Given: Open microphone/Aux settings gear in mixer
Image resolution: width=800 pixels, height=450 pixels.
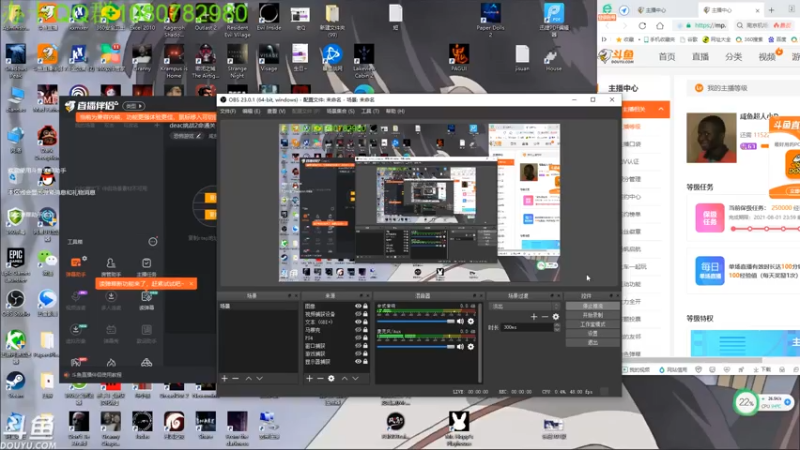Looking at the screenshot, I should coord(470,347).
